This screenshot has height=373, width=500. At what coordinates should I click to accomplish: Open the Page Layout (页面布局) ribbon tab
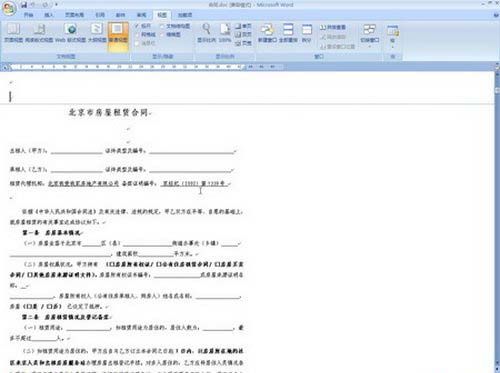74,15
